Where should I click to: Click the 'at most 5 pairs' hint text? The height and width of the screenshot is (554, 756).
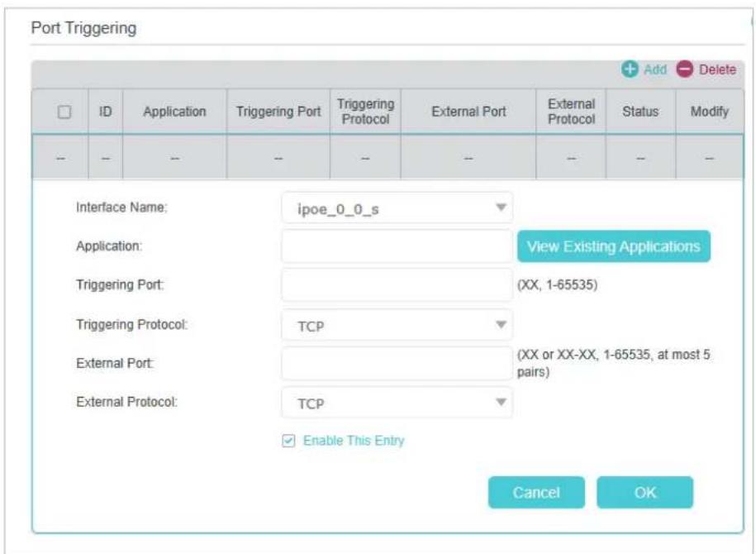coord(613,363)
